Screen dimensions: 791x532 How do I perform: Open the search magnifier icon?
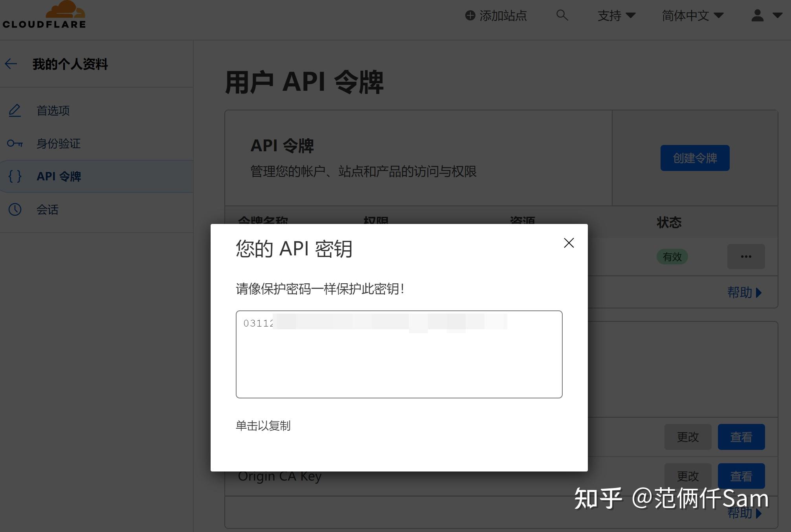tap(562, 15)
